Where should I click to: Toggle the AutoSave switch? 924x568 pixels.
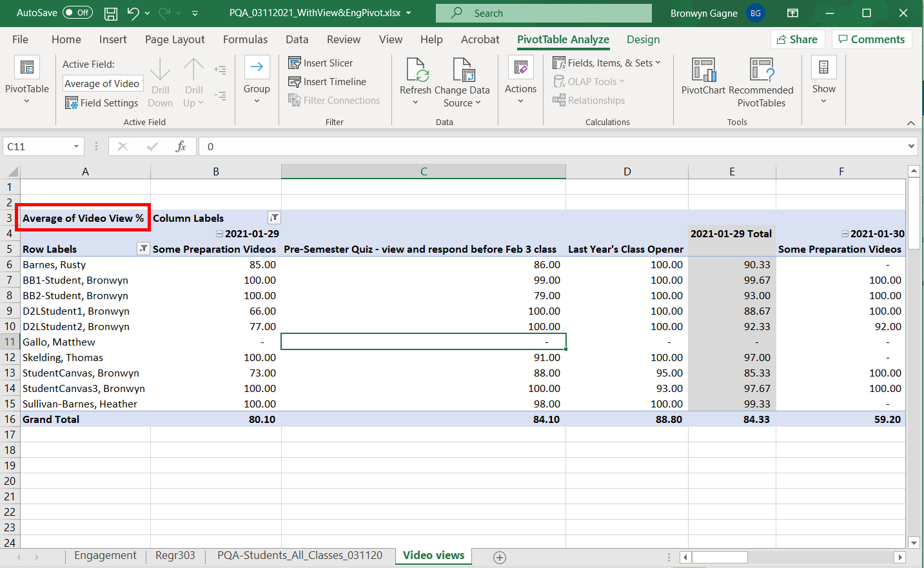pos(77,13)
